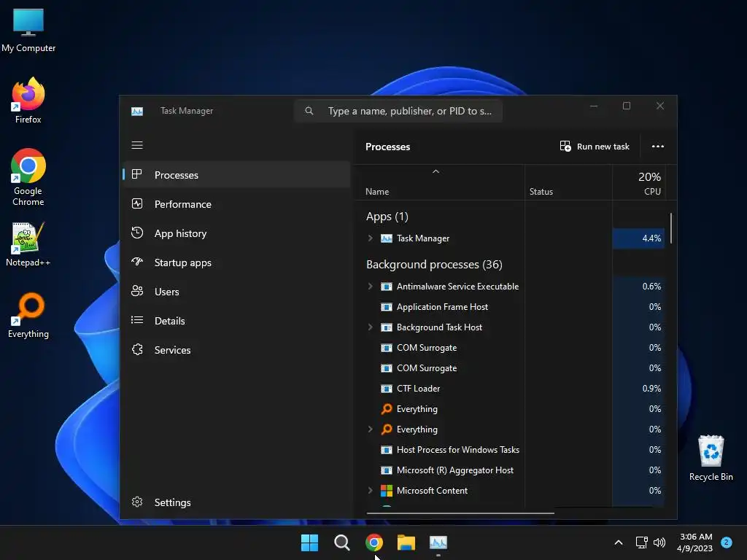The image size is (747, 560).
Task: Click the first Everything process magnifier icon
Action: (387, 409)
